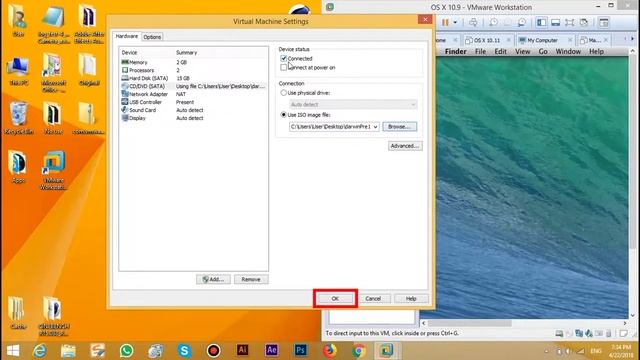The width and height of the screenshot is (640, 360).
Task: Click the Windows Start button
Action: click(x=13, y=351)
